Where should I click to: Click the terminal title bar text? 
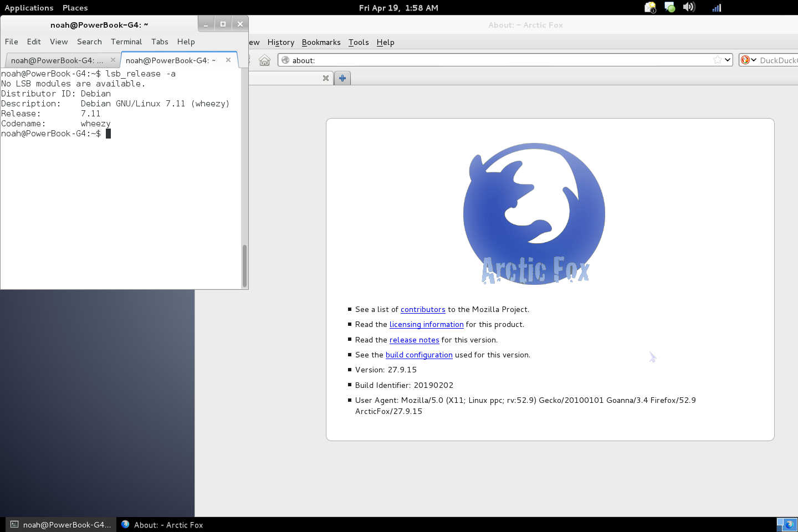coord(99,25)
